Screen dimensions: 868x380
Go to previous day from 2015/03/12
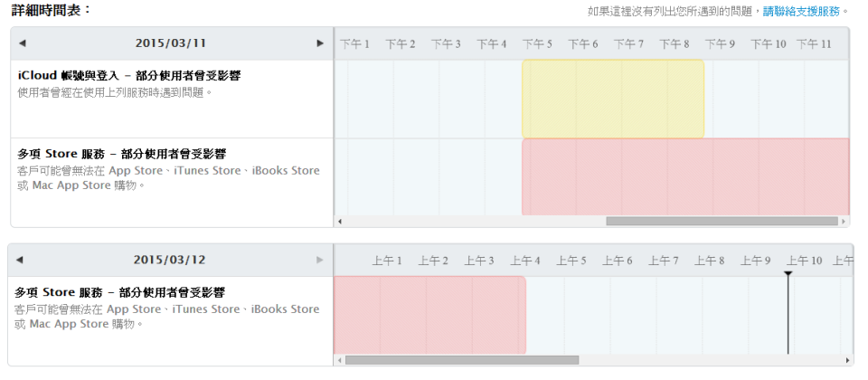pos(20,260)
